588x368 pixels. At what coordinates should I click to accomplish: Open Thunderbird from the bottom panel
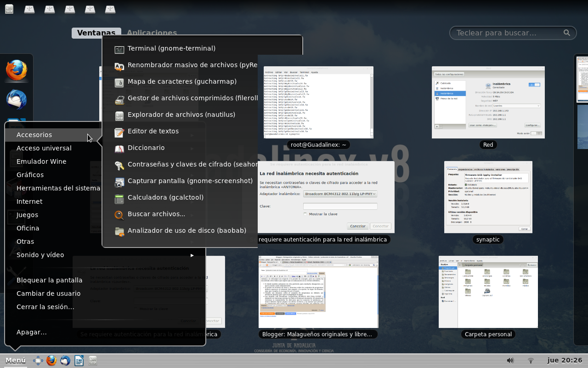pos(65,361)
